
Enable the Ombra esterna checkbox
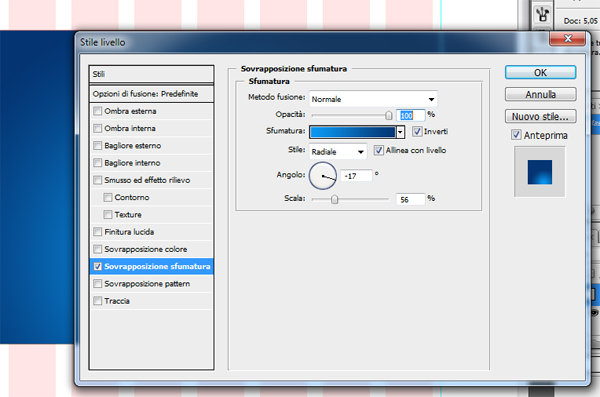click(x=98, y=111)
